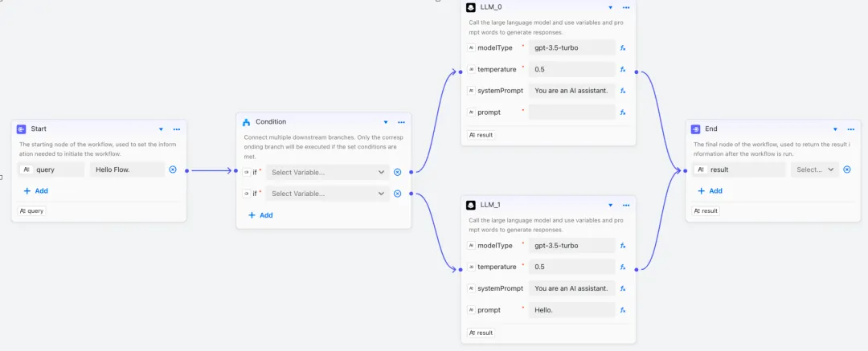Open the more options menu on Condition node
The width and height of the screenshot is (868, 351).
401,122
